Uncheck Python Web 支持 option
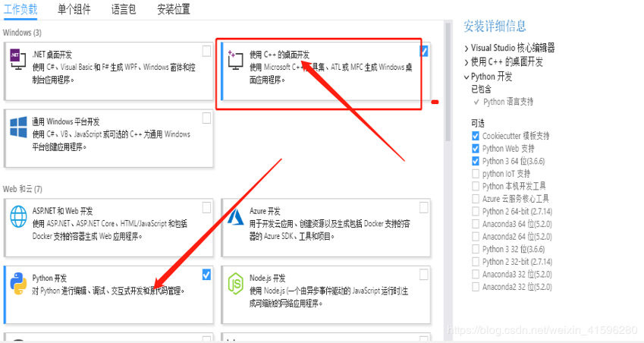The width and height of the screenshot is (644, 343). [x=476, y=148]
